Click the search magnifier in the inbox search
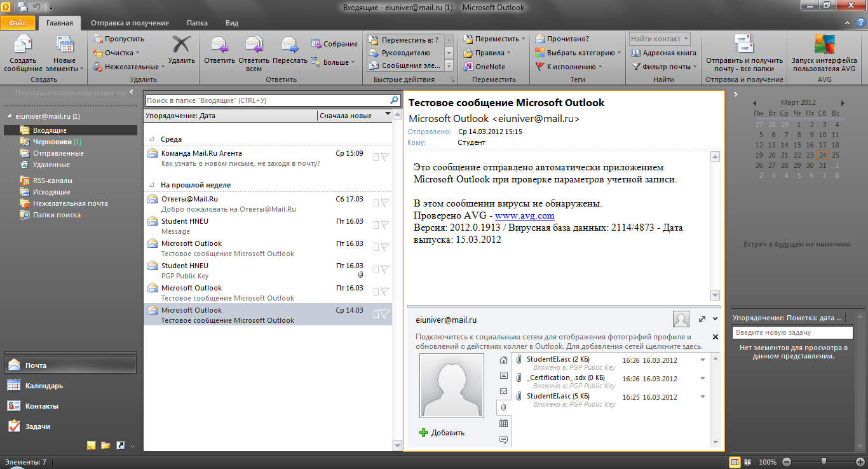 (394, 100)
